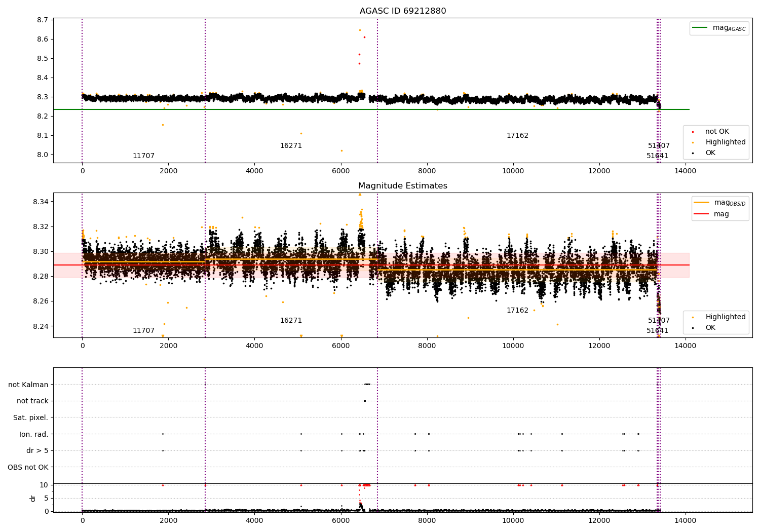Viewport: 760px width, 532px height.
Task: Click the 5 tick on the dr axis
Action: tap(46, 498)
